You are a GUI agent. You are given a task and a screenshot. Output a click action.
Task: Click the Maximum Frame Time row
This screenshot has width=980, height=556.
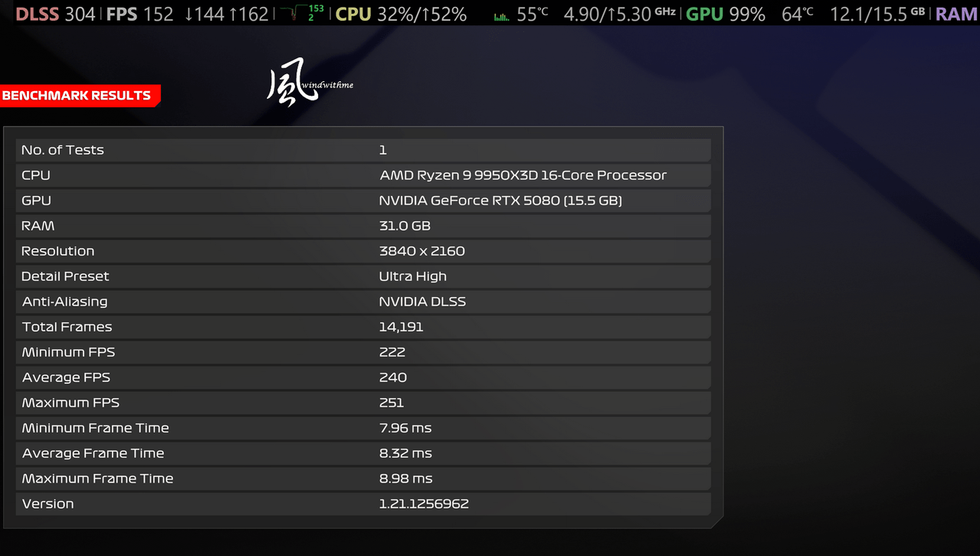tap(363, 479)
